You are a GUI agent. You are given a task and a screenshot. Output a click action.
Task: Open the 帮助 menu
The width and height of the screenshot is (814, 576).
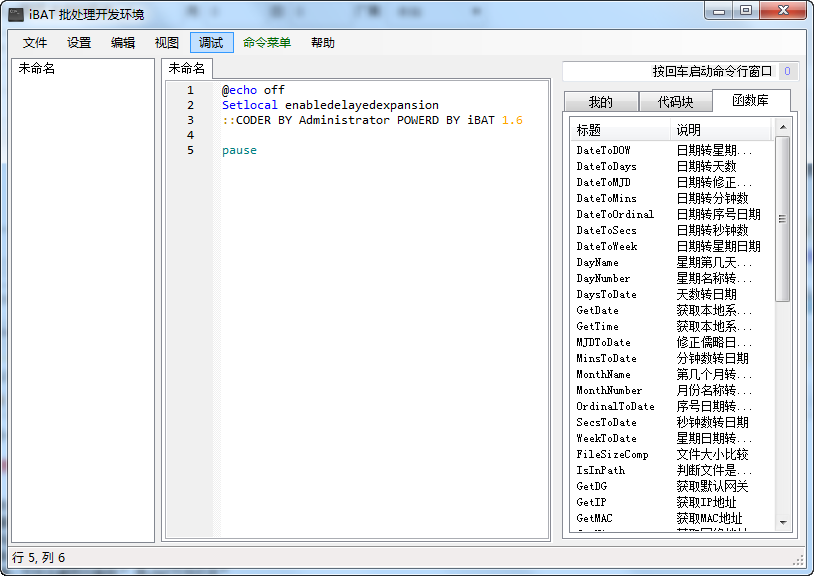click(x=322, y=43)
